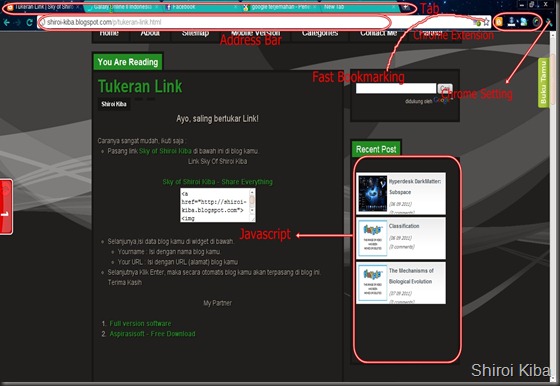This screenshot has height=386, width=560.
Task: Close the Tukeran Link tab
Action: [x=77, y=7]
